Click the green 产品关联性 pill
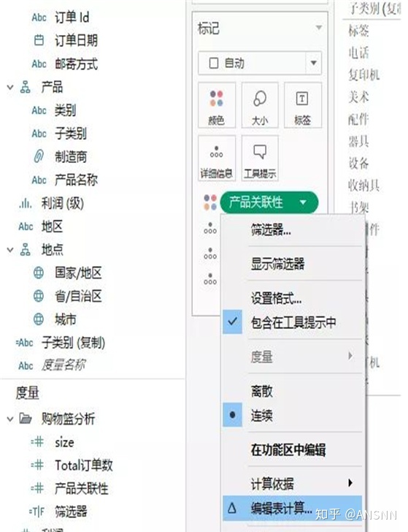The image size is (408, 532). coord(269,202)
